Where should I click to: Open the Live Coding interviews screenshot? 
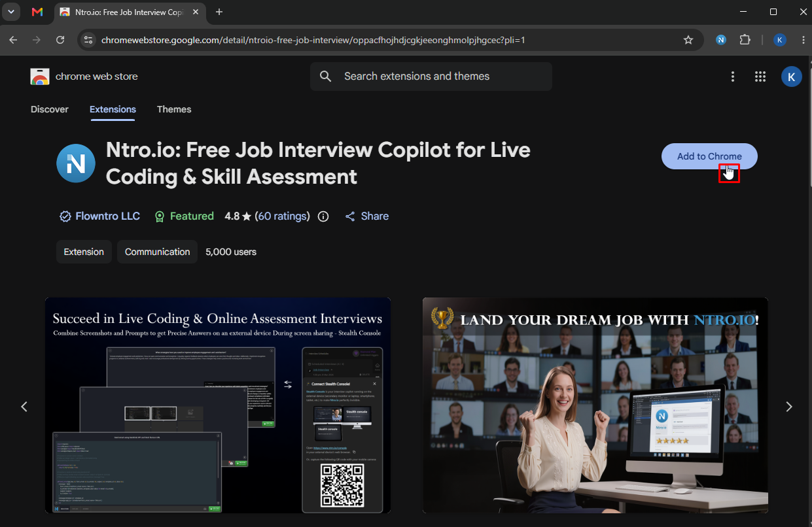tap(218, 405)
